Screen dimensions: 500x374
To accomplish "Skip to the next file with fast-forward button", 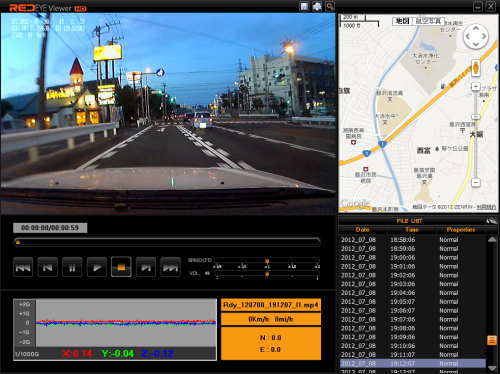I will click(x=170, y=267).
